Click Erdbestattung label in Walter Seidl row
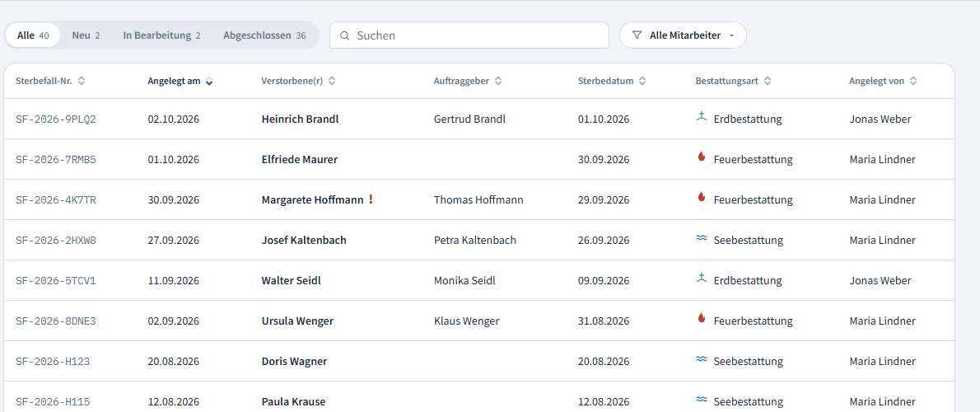 (748, 281)
